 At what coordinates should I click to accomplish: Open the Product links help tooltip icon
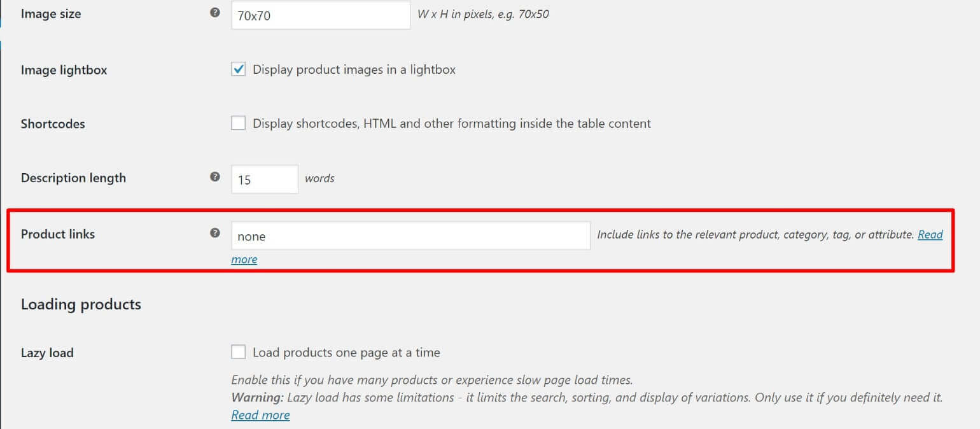pyautogui.click(x=214, y=233)
